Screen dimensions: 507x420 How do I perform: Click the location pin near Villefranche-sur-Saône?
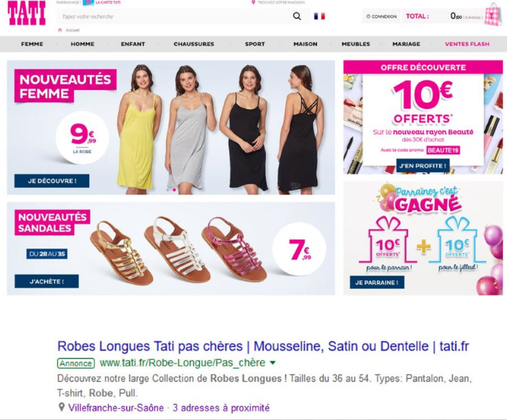(61, 408)
